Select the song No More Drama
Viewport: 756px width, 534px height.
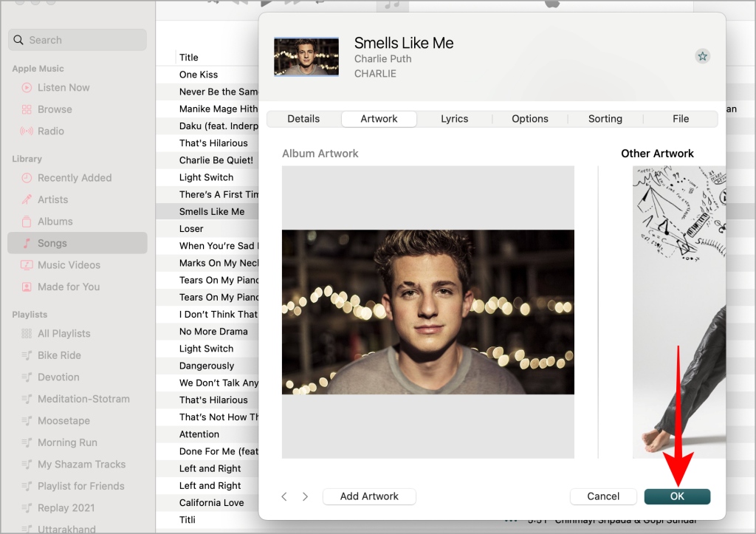(x=213, y=332)
